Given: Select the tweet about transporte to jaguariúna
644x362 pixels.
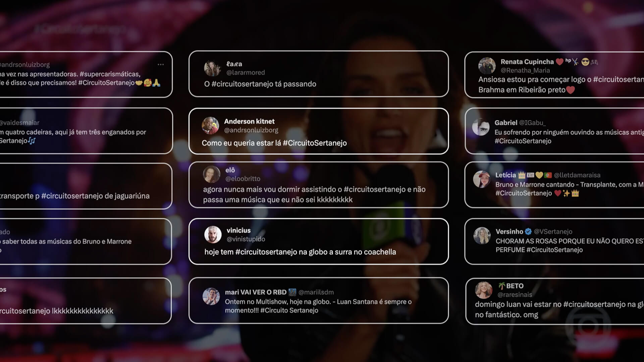Looking at the screenshot, I should (86, 186).
